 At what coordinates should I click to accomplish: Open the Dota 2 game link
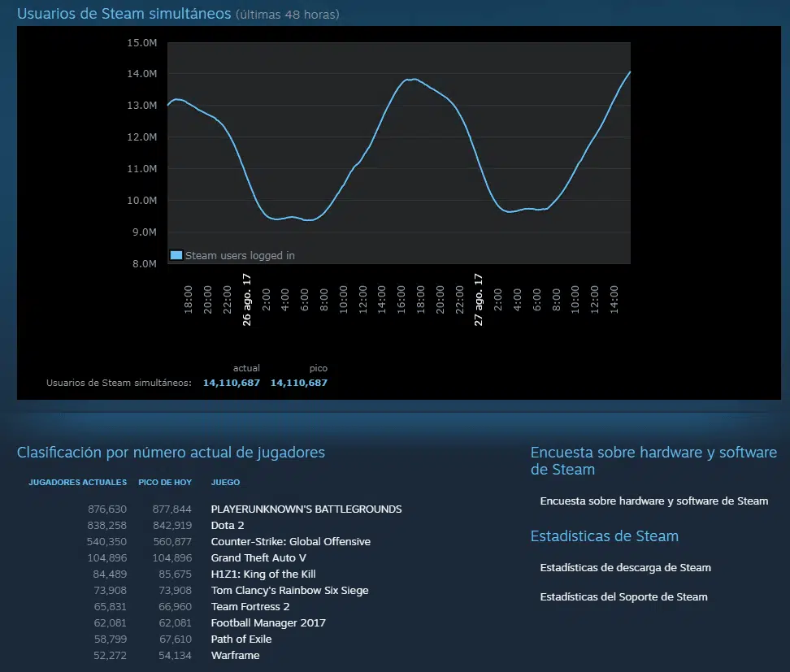click(x=228, y=526)
